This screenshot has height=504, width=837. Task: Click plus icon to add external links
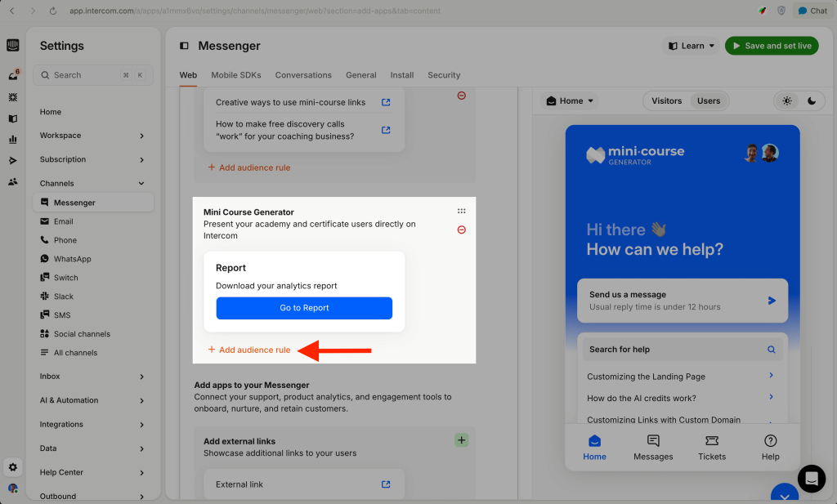pos(462,440)
